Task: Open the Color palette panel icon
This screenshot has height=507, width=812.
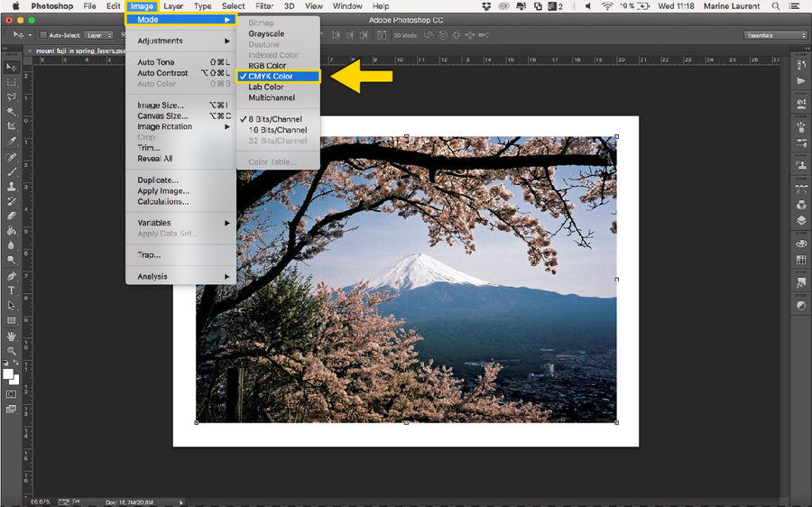Action: coord(801,244)
